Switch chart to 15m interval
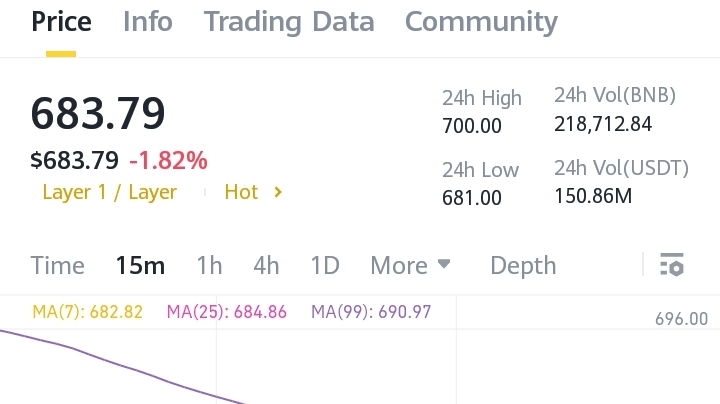This screenshot has width=720, height=404. 140,265
